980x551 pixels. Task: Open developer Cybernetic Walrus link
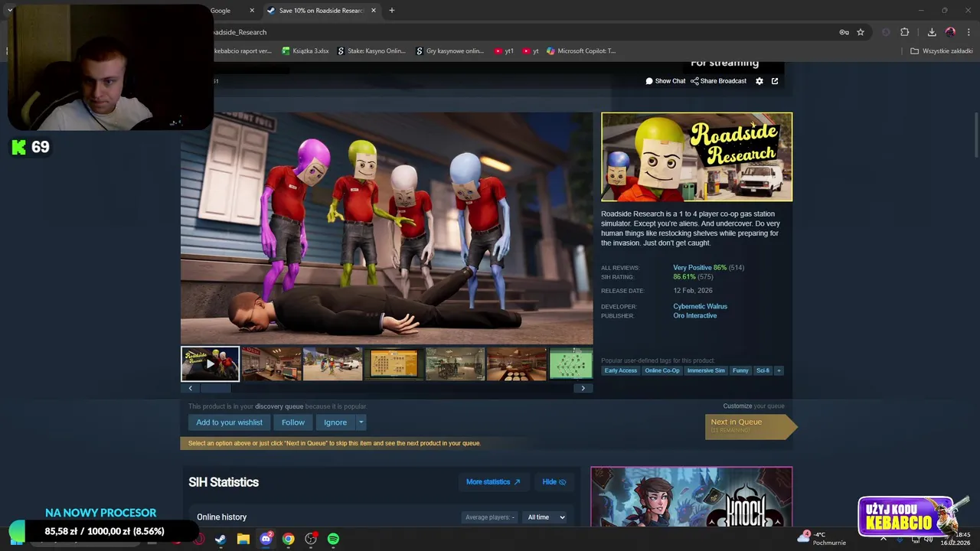tap(701, 306)
